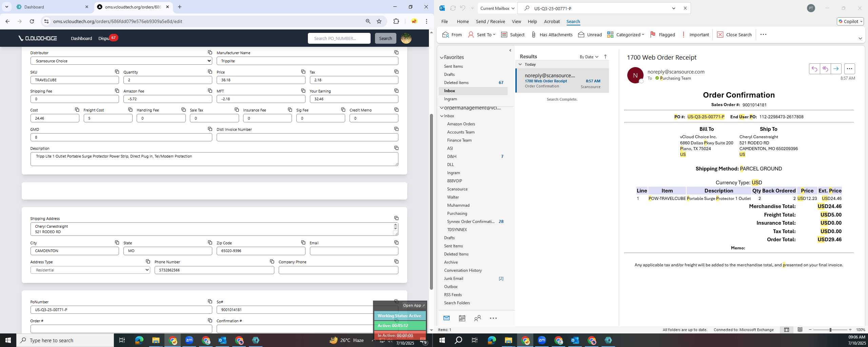Viewport: 868px width, 347px height.
Task: Expand Sent To filter dropdown
Action: coord(494,35)
